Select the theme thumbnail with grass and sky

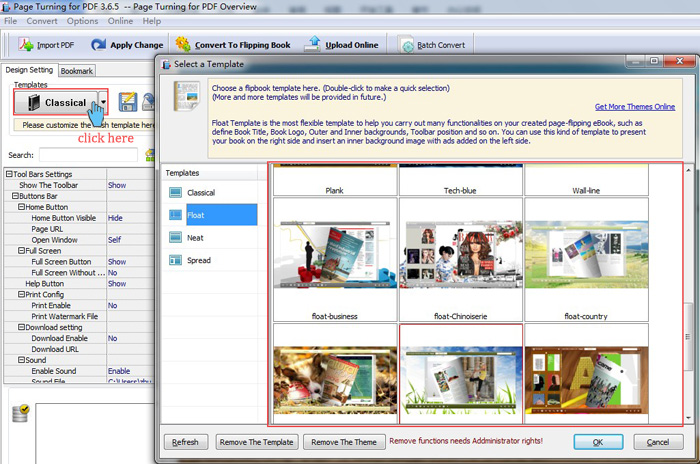tap(461, 374)
